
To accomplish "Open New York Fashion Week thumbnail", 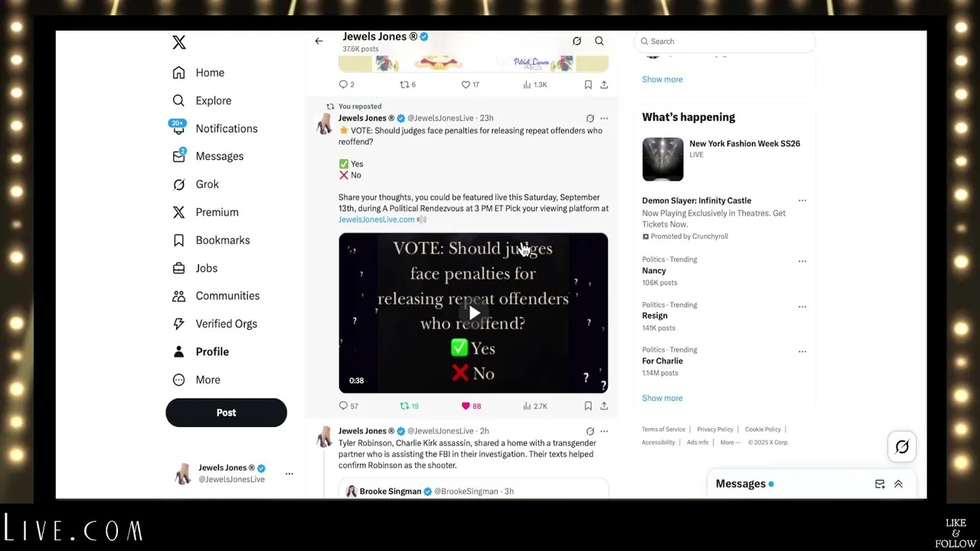I will (663, 159).
